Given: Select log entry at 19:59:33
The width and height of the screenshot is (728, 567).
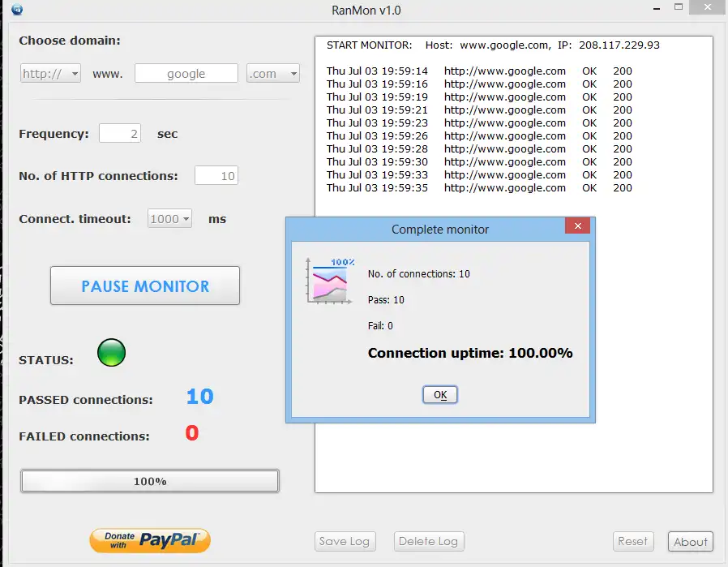Looking at the screenshot, I should 479,175.
